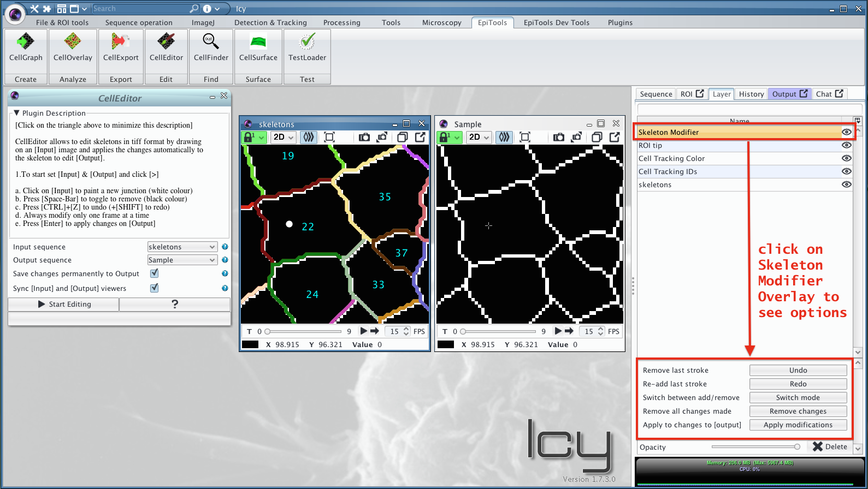Open Icy main application menu orb
The height and width of the screenshot is (489, 868).
tap(15, 14)
